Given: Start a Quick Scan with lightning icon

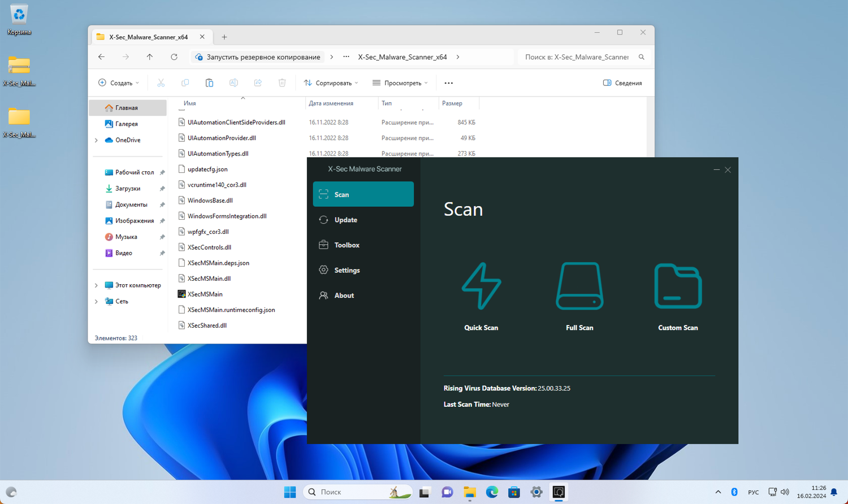Looking at the screenshot, I should tap(481, 286).
